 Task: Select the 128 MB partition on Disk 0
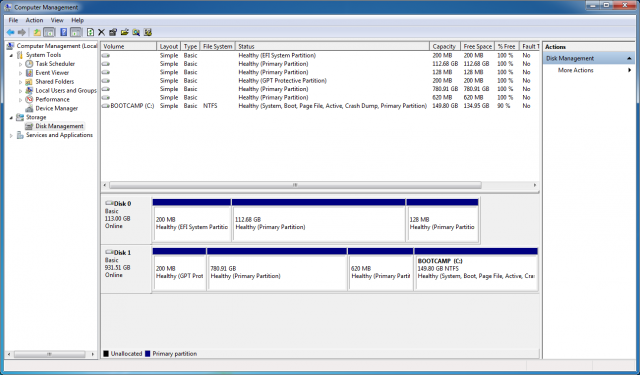[442, 220]
